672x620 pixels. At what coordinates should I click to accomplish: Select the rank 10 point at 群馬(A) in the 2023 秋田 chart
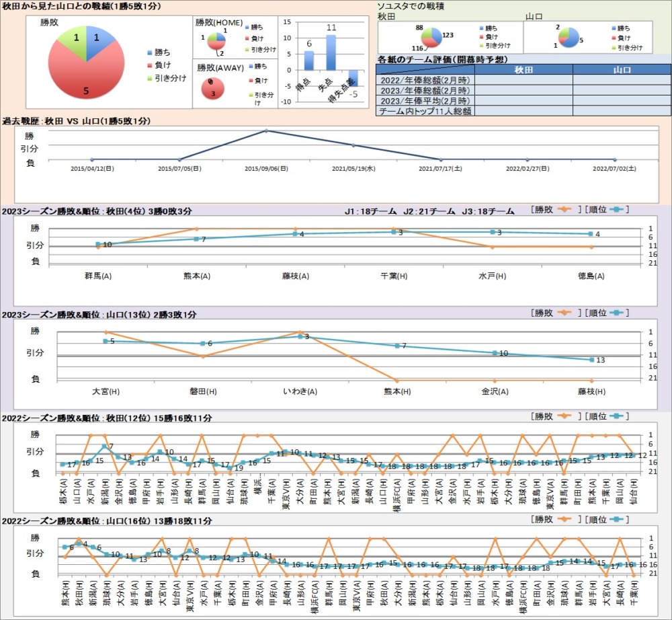[98, 244]
